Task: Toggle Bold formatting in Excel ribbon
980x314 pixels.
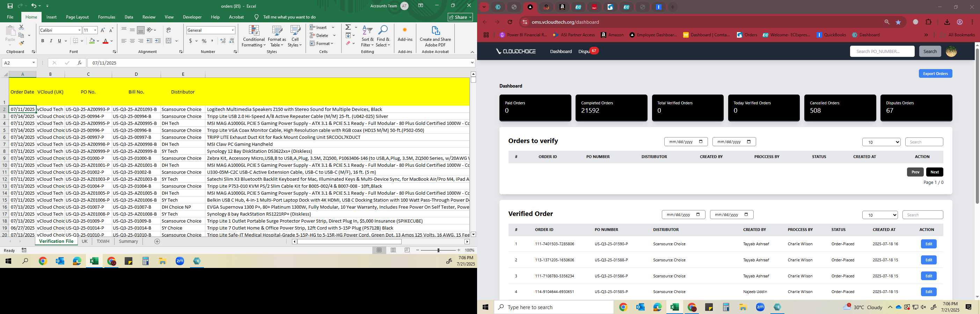Action: pos(43,41)
